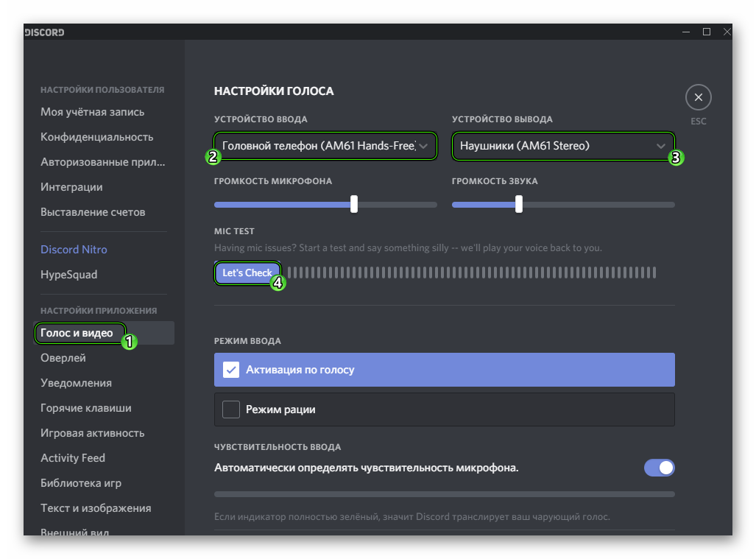756x559 pixels.
Task: Close settings with the ESC circle button
Action: (x=698, y=97)
